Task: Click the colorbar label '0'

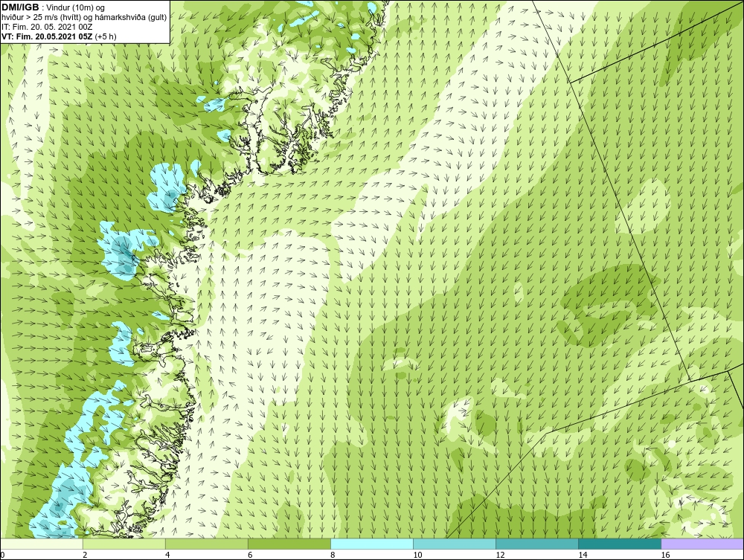Action: click(x=2, y=555)
